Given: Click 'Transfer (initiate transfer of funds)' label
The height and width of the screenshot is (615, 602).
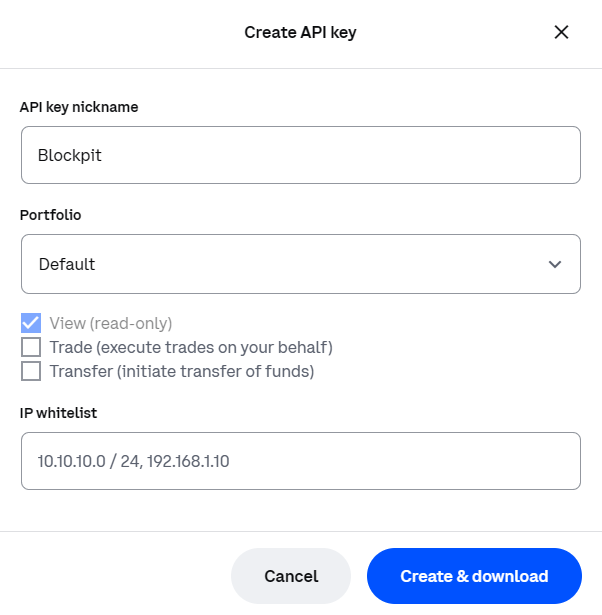Looking at the screenshot, I should click(182, 371).
